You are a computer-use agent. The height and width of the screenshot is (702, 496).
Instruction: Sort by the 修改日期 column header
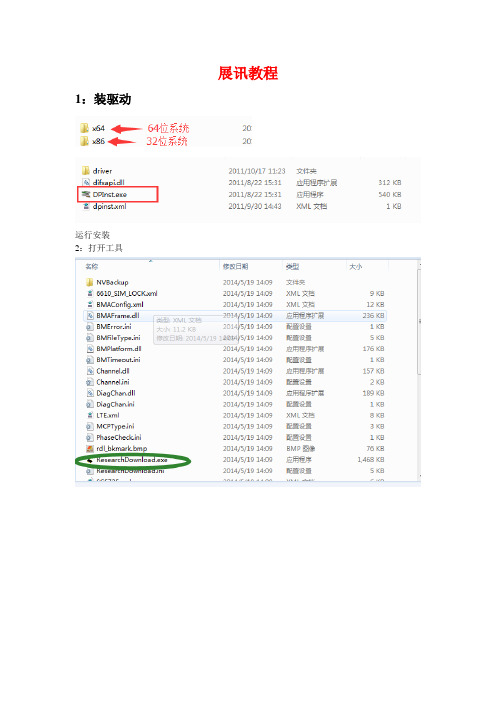point(235,266)
